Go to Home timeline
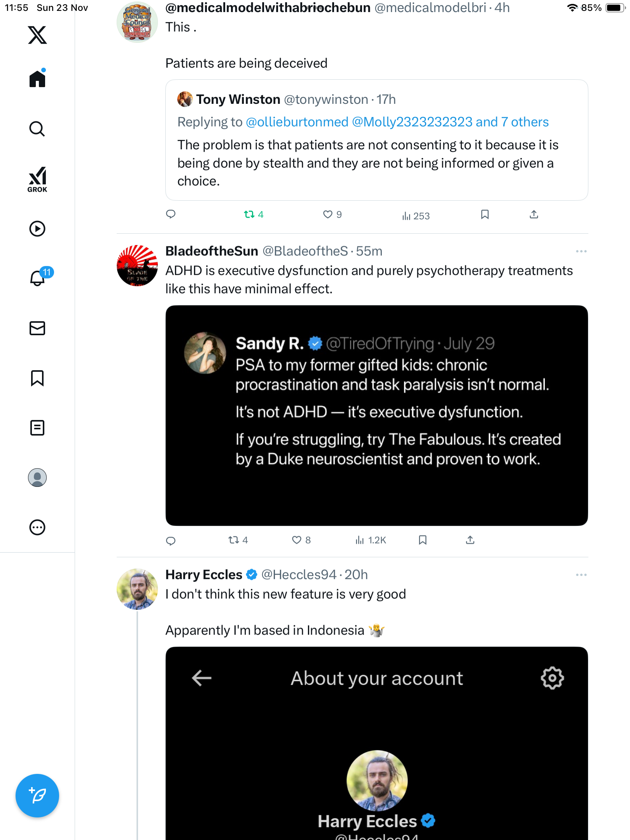The image size is (630, 840). point(37,79)
